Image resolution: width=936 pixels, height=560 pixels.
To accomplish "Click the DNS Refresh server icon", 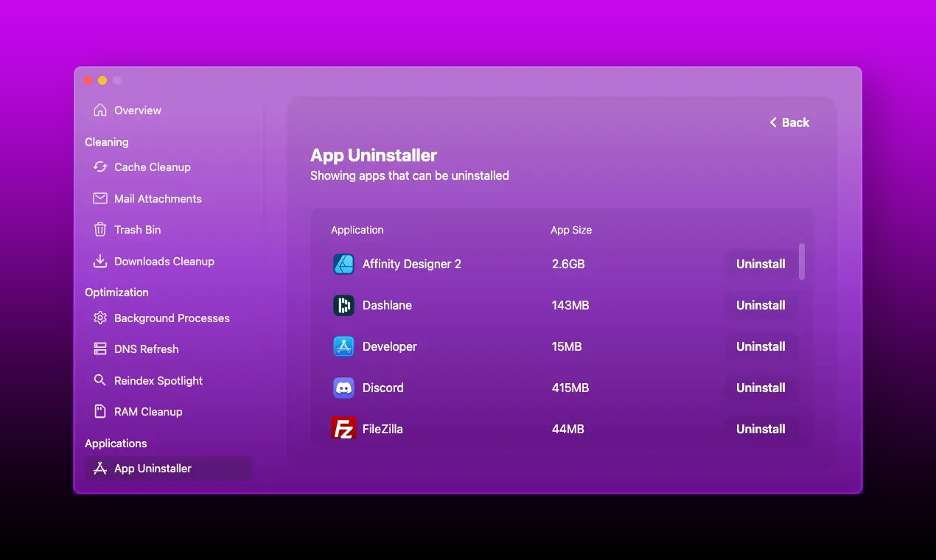I will (x=100, y=349).
